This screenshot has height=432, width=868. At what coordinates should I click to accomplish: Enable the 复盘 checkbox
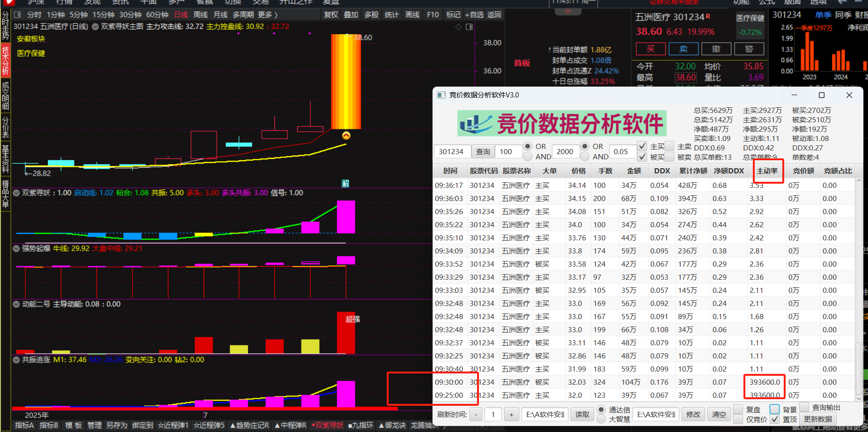pos(738,409)
